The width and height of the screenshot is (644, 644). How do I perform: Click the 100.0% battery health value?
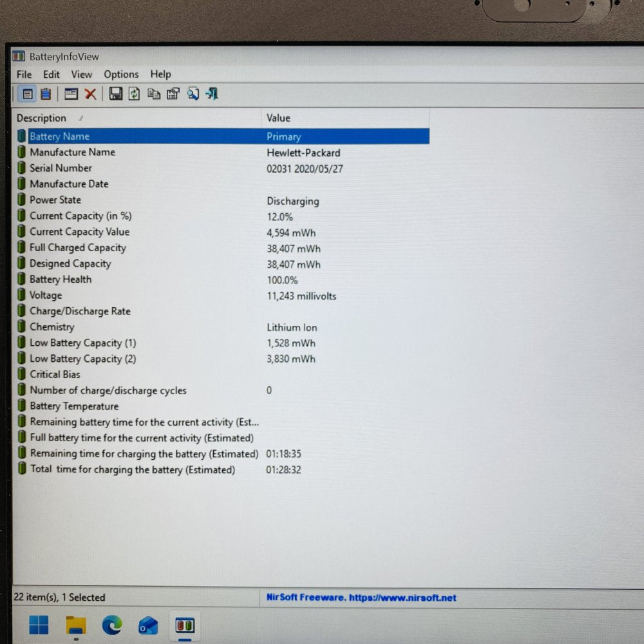pyautogui.click(x=282, y=280)
